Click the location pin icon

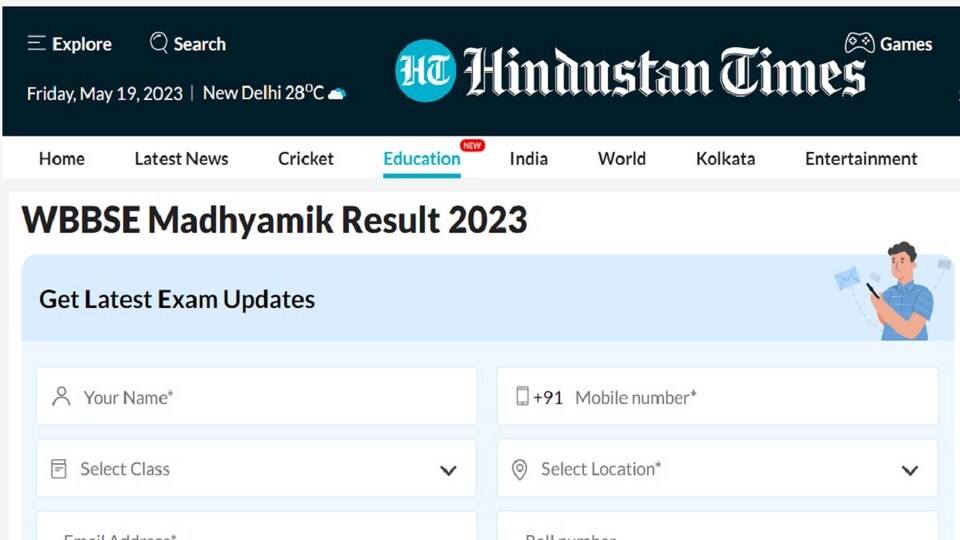click(519, 470)
